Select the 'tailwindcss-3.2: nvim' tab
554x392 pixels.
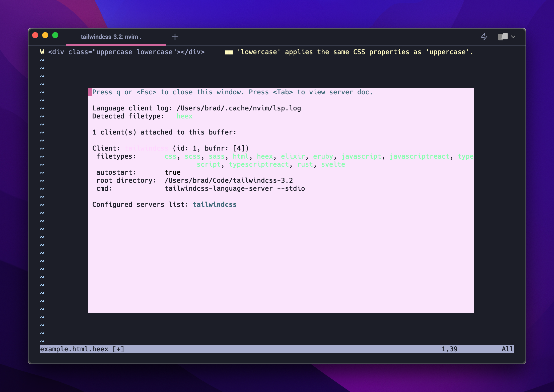pyautogui.click(x=111, y=37)
